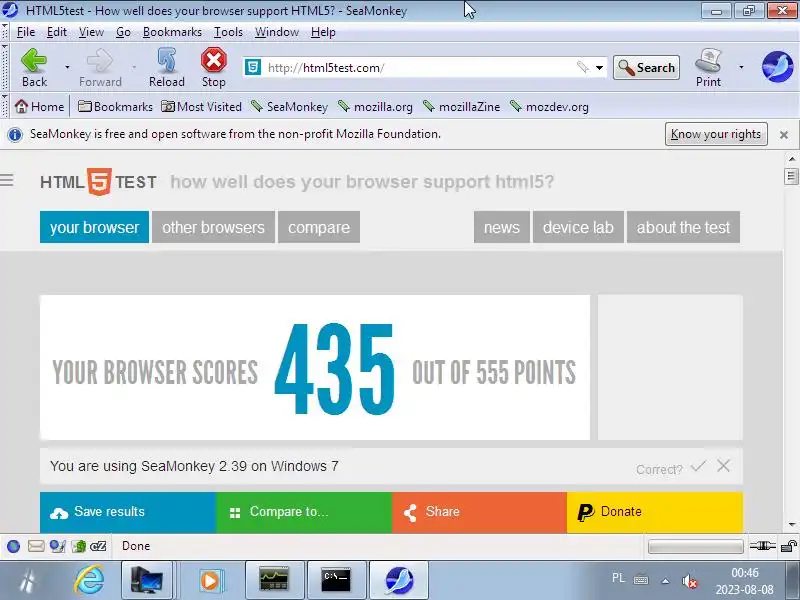Open Command Prompt window from taskbar
Screen dimensions: 800x600
pos(336,580)
